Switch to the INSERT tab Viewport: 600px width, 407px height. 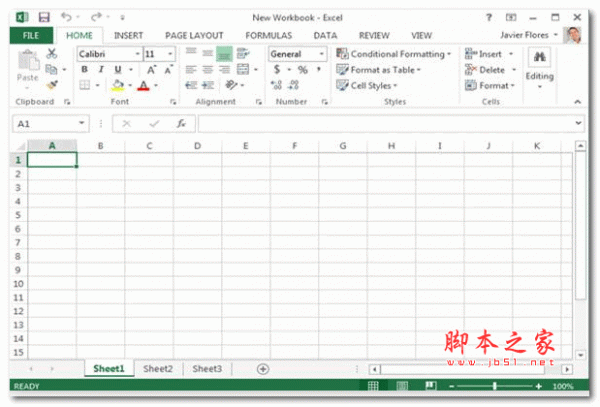pos(129,36)
